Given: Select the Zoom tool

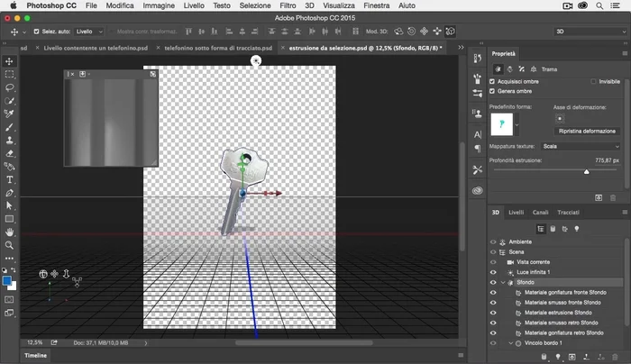Looking at the screenshot, I should (x=9, y=245).
